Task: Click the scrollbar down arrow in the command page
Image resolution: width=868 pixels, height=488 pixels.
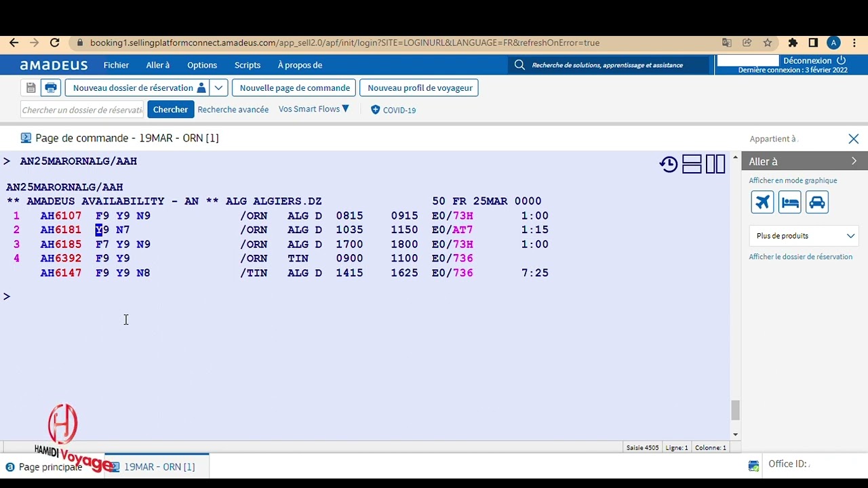Action: coord(735,434)
